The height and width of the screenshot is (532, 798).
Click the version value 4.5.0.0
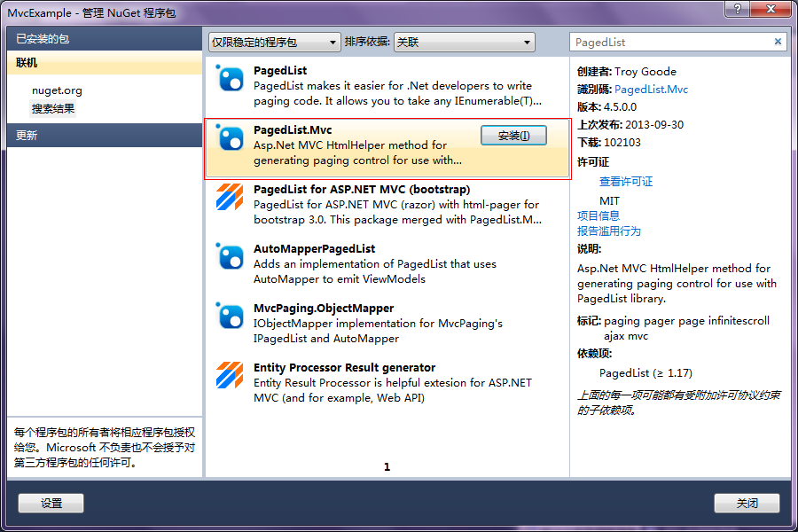[x=620, y=107]
